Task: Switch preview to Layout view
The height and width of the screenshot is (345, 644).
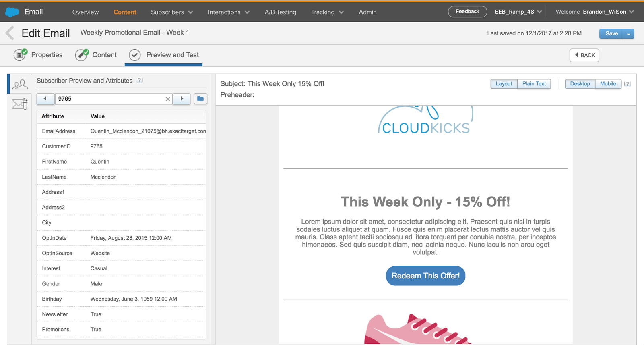Action: [504, 84]
